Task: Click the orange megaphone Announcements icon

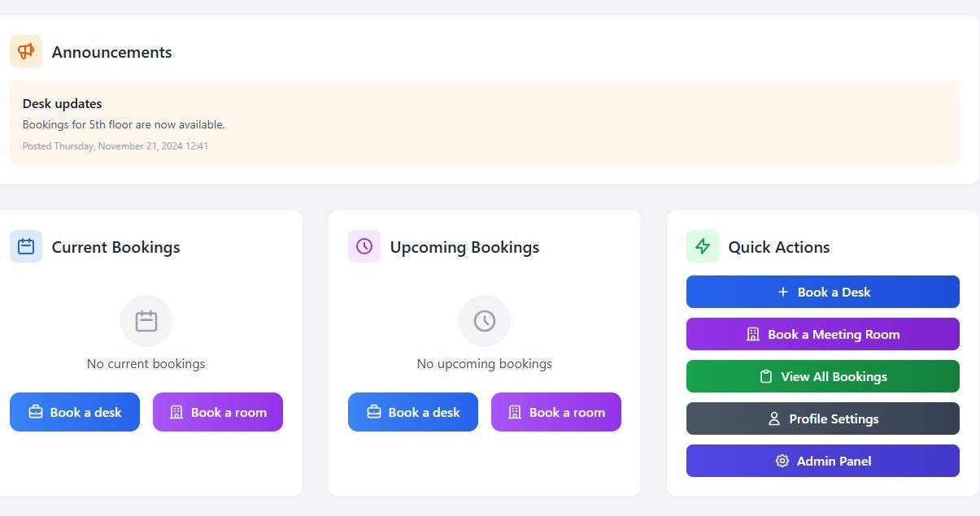Action: click(26, 51)
